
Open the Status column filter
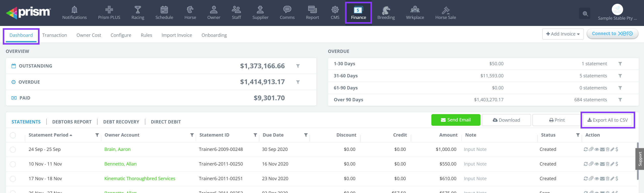coord(578,135)
